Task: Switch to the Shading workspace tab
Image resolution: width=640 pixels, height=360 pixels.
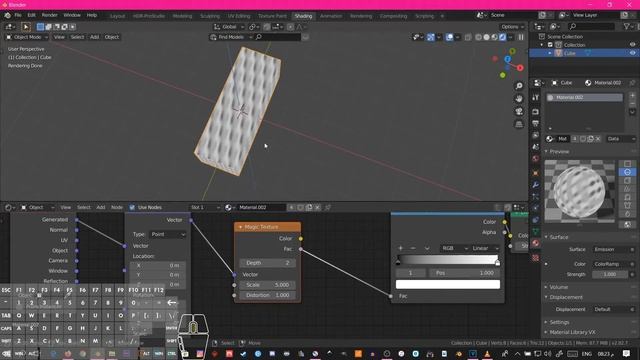Action: pos(303,16)
